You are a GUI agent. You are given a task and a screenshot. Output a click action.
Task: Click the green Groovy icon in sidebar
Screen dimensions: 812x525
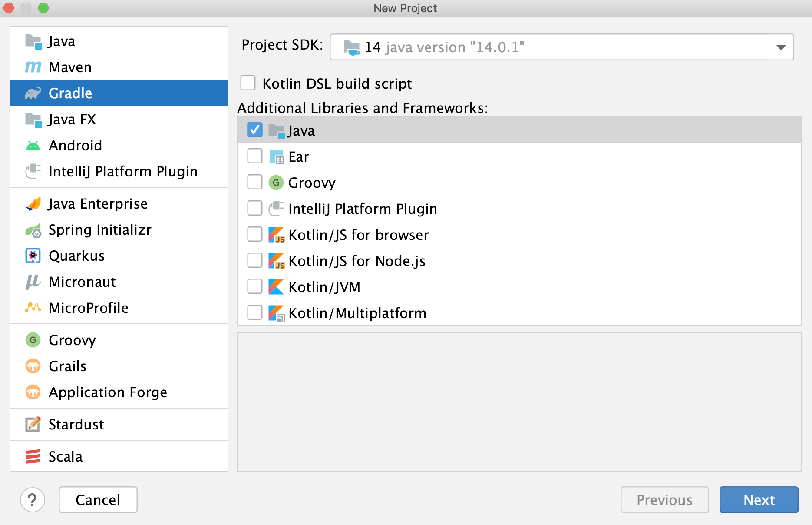click(33, 340)
